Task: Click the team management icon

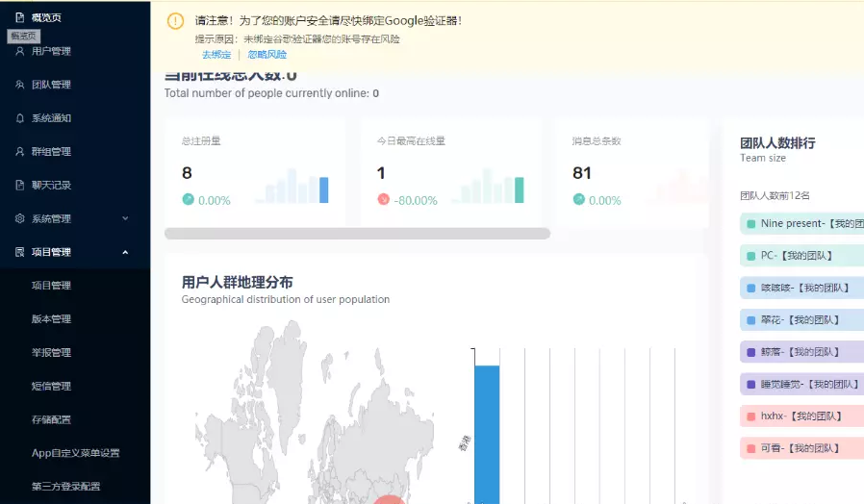Action: (x=20, y=85)
